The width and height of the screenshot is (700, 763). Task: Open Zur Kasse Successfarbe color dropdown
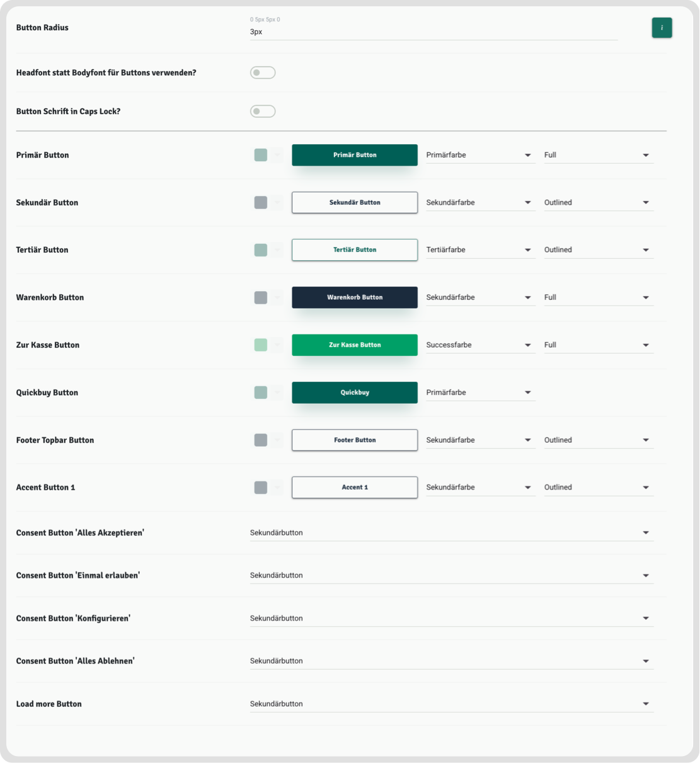pyautogui.click(x=480, y=345)
